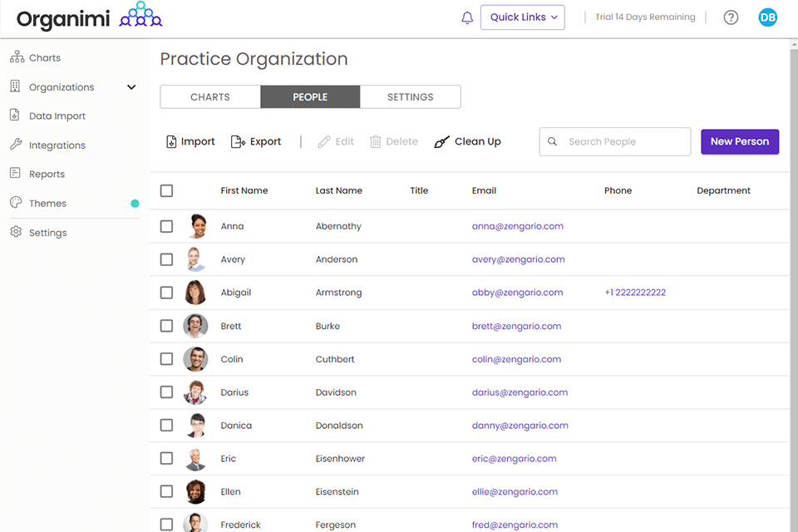This screenshot has height=532, width=798.
Task: Switch to the SETTINGS tab
Action: click(x=410, y=96)
